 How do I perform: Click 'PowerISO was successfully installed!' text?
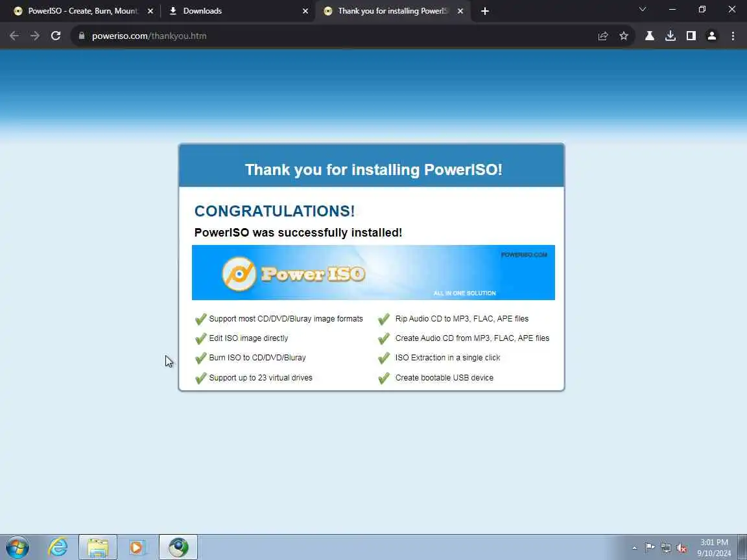[298, 233]
